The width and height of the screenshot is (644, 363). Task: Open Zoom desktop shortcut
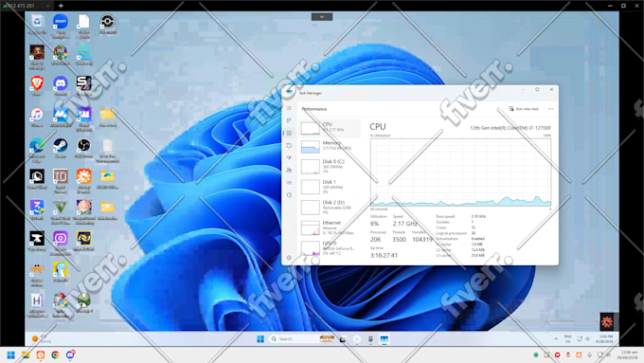[61, 26]
